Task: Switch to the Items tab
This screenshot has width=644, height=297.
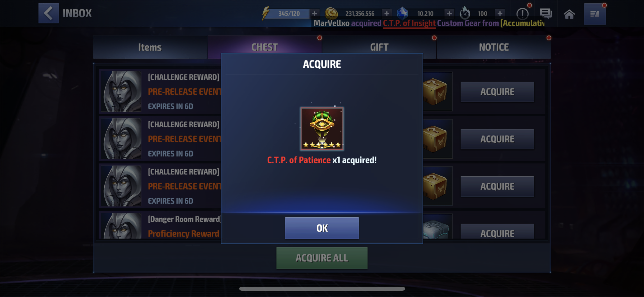Action: point(150,47)
